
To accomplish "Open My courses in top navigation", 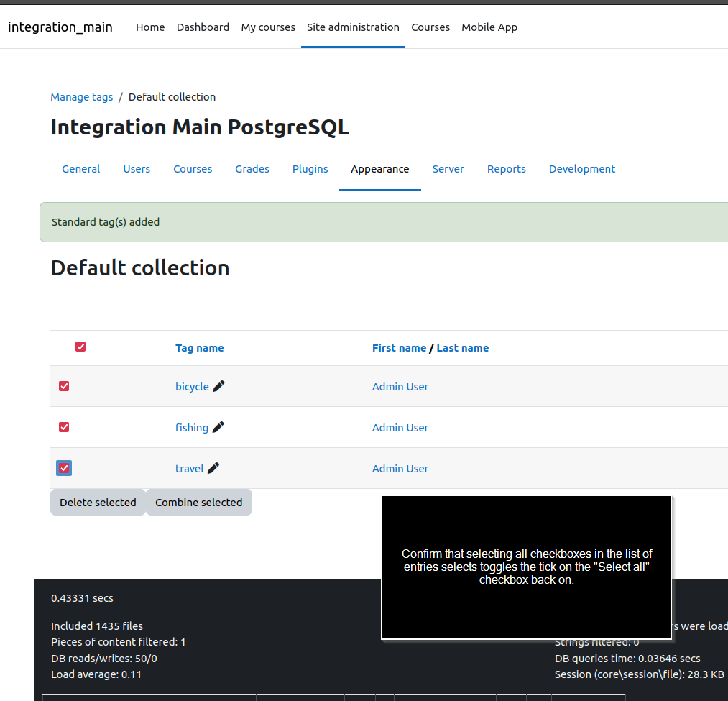I will coord(268,27).
